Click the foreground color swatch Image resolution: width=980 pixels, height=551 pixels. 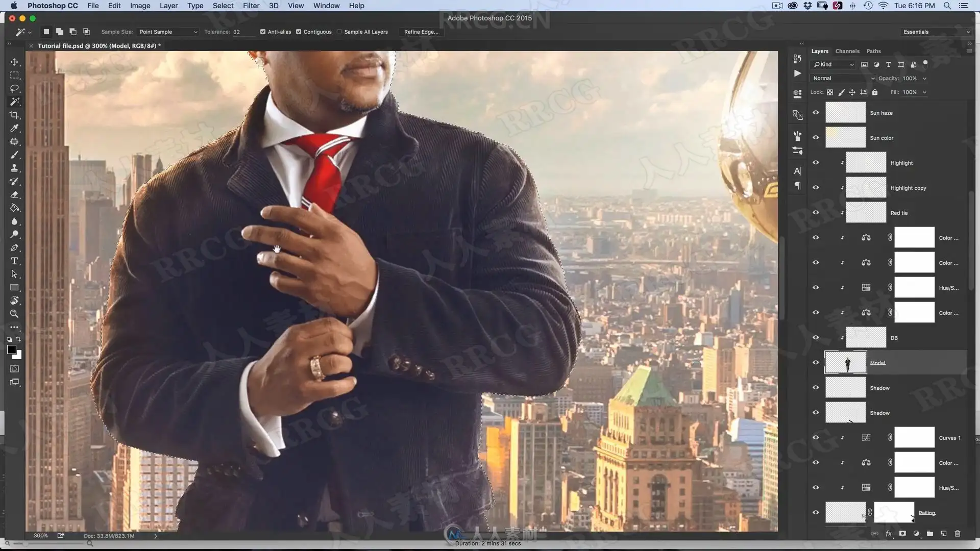(x=11, y=349)
